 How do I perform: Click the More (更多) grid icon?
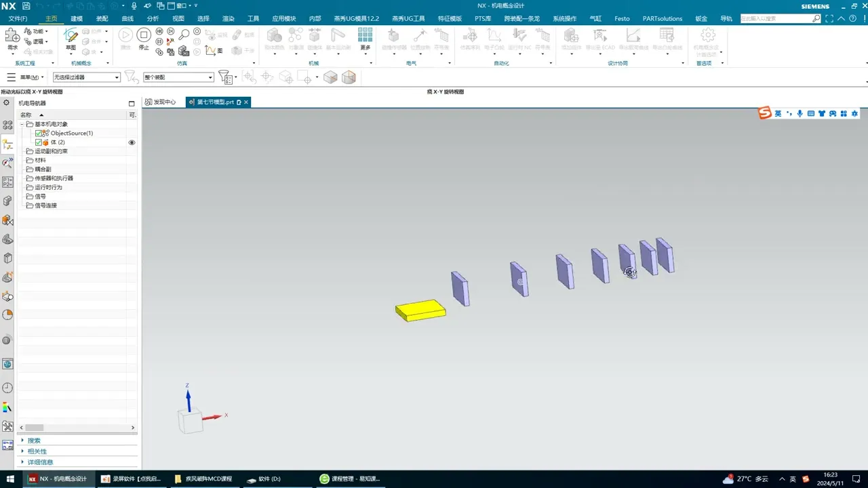(x=366, y=38)
